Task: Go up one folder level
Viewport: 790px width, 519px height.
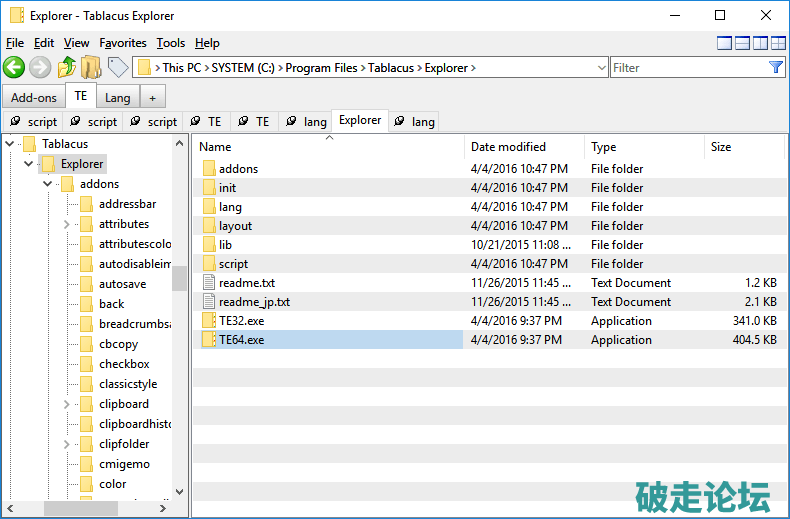Action: pyautogui.click(x=66, y=67)
